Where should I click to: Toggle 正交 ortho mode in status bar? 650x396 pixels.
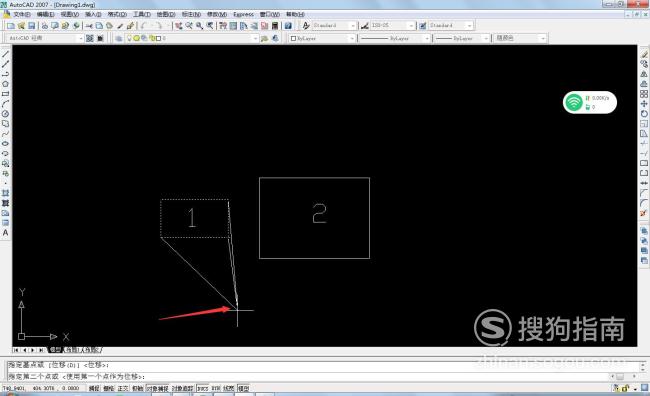tap(123, 389)
